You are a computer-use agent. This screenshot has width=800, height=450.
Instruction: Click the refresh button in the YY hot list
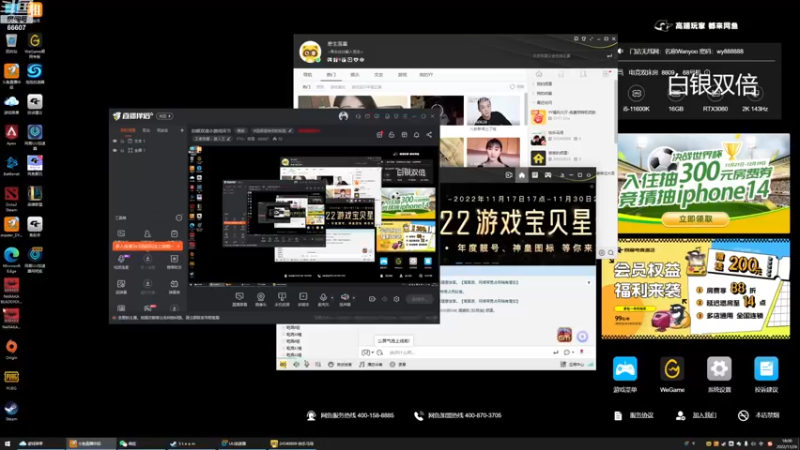click(516, 87)
